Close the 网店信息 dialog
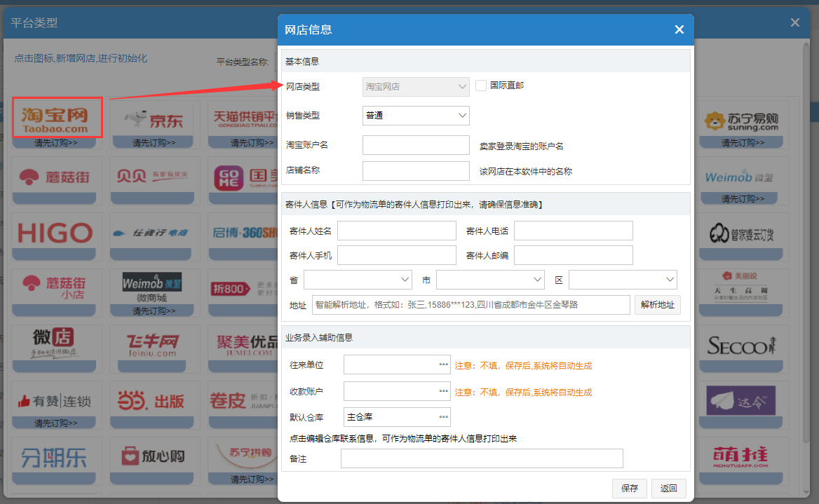Image resolution: width=819 pixels, height=504 pixels. (x=679, y=29)
